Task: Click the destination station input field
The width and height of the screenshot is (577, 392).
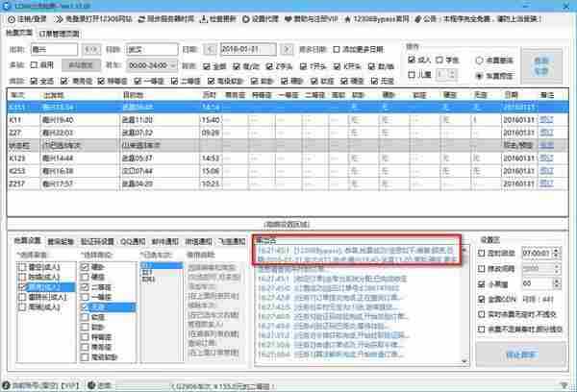Action: [x=152, y=49]
